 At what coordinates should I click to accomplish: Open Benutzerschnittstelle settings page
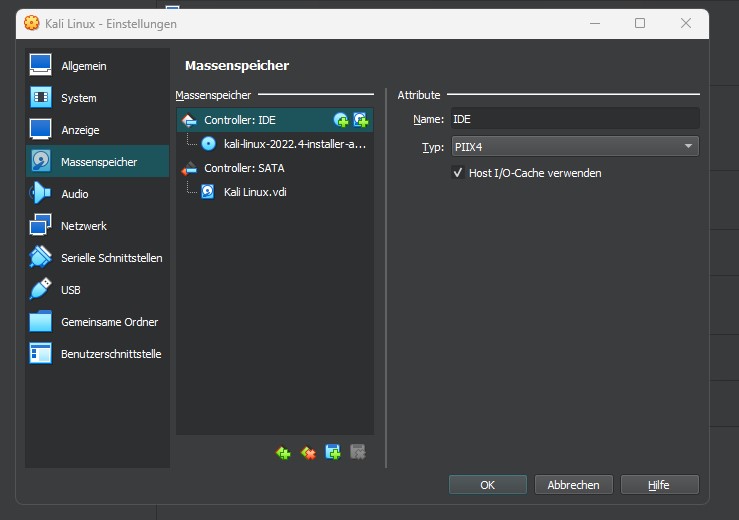[x=98, y=354]
